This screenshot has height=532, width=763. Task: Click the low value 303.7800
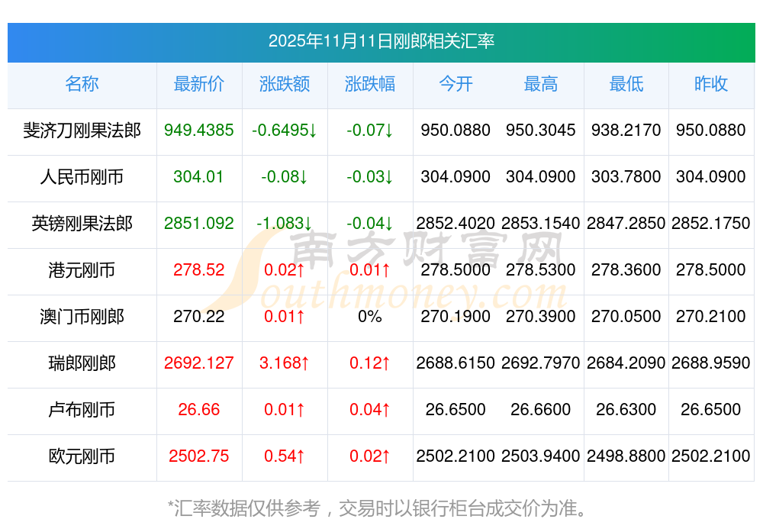[626, 176]
